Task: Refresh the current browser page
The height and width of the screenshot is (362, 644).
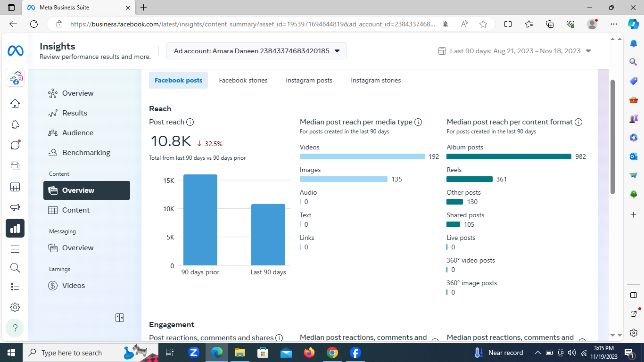Action: click(x=34, y=24)
